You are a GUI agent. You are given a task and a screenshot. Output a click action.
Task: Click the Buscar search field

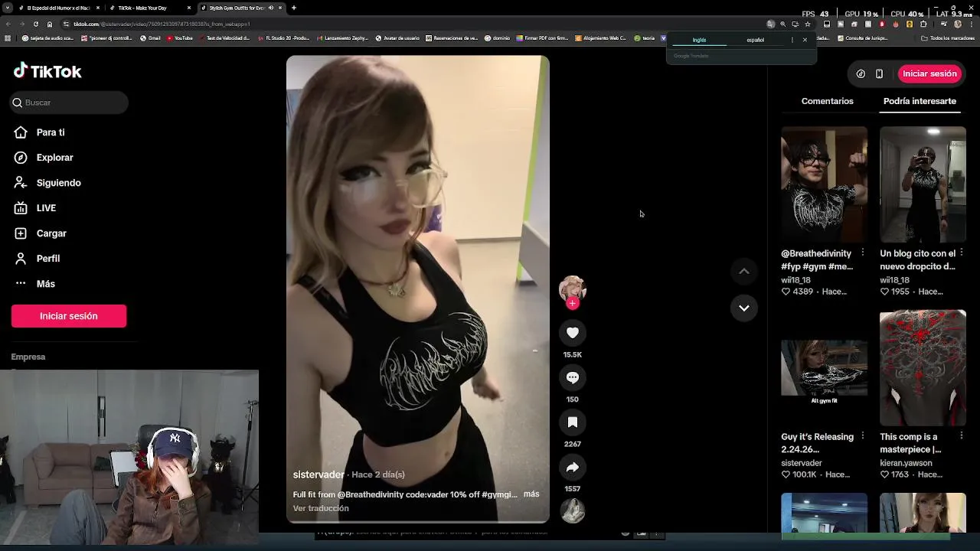click(x=69, y=103)
